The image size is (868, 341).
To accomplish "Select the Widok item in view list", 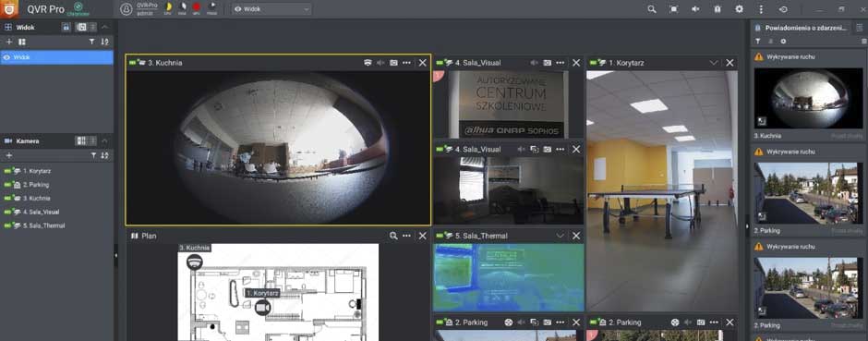I will point(56,57).
